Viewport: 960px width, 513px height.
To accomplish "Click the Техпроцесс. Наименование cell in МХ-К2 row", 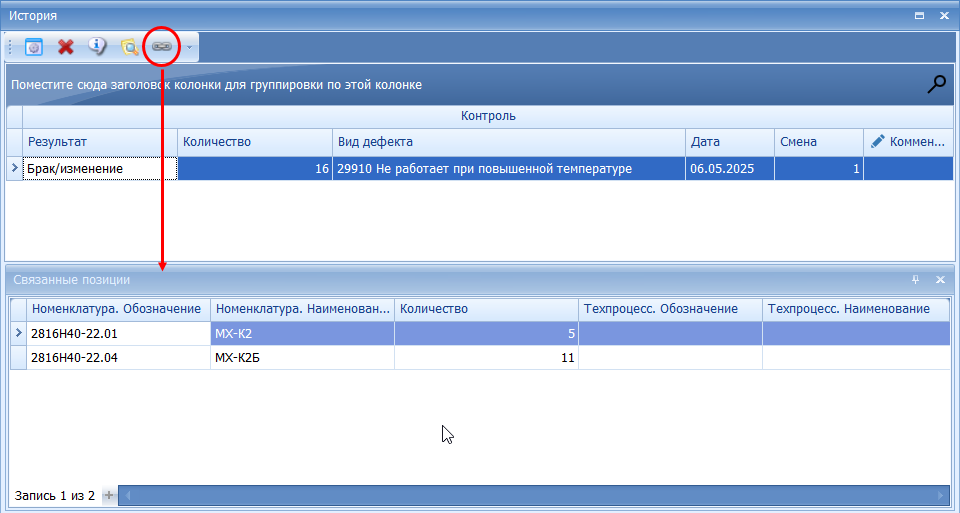I will [856, 334].
